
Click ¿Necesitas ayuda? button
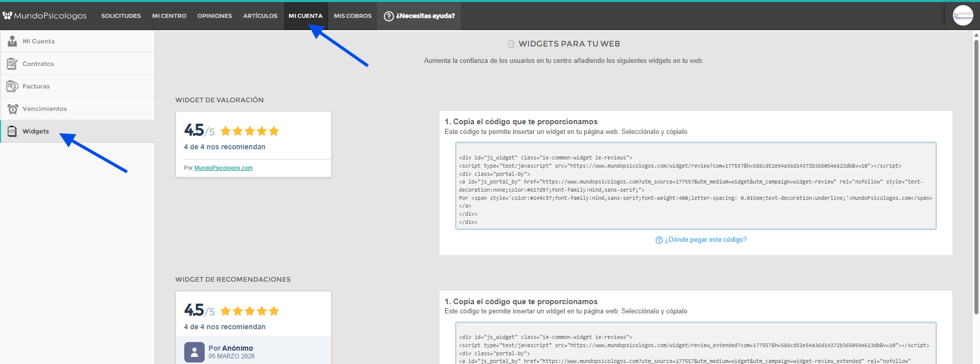425,16
